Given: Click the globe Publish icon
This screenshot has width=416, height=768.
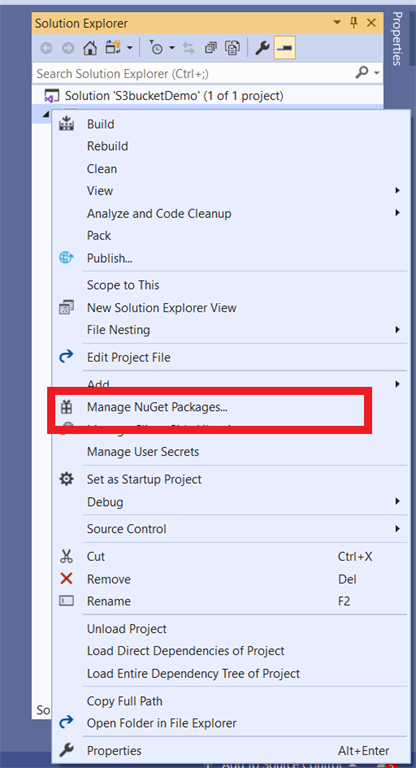Looking at the screenshot, I should (x=66, y=258).
